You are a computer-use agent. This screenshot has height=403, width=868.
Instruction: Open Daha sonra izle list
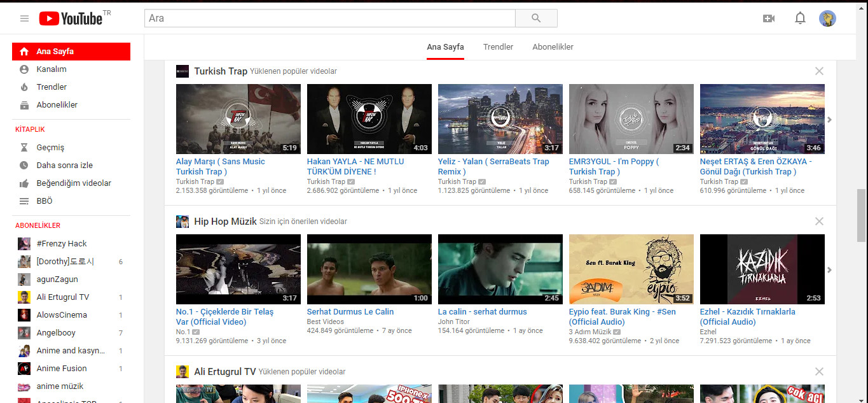[x=71, y=165]
